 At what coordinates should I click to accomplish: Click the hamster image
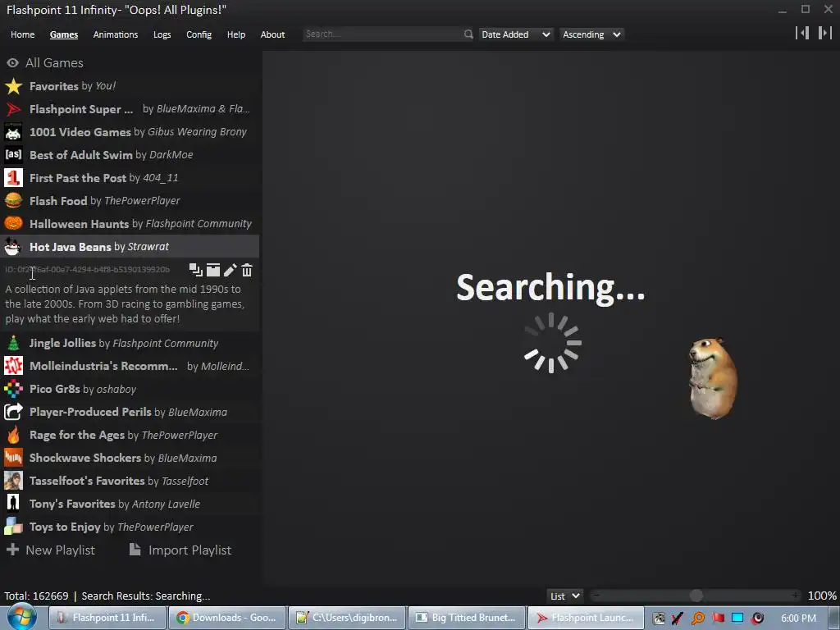click(713, 377)
